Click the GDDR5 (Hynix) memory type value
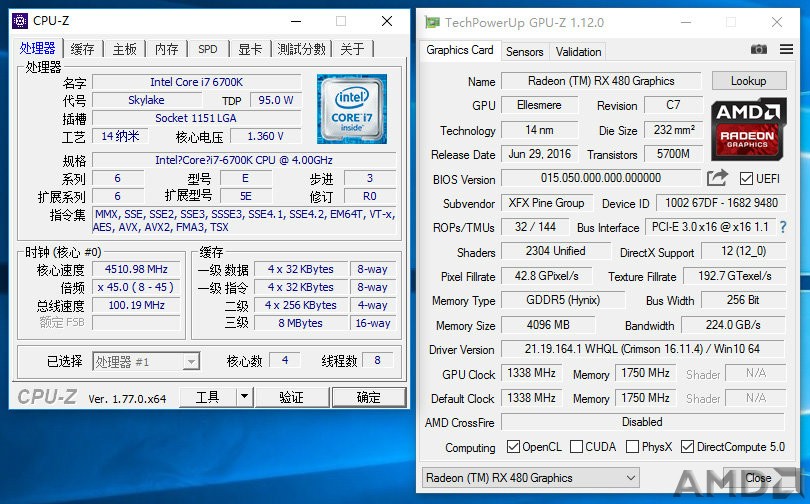This screenshot has width=810, height=504. (x=563, y=300)
